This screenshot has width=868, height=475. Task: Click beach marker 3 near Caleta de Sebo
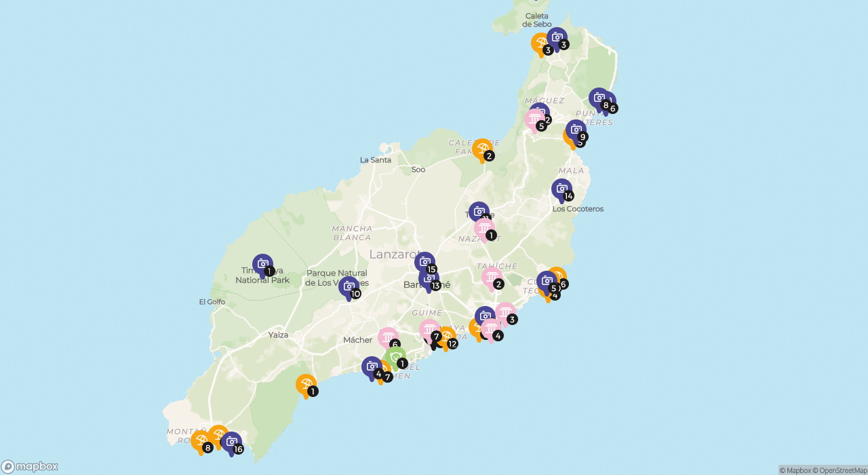[x=541, y=43]
